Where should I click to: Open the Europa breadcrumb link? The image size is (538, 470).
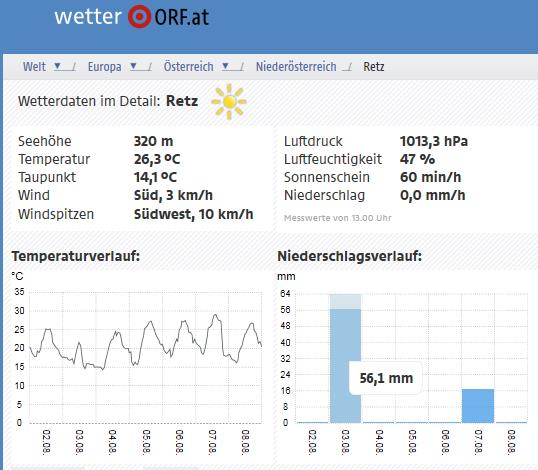(x=104, y=67)
